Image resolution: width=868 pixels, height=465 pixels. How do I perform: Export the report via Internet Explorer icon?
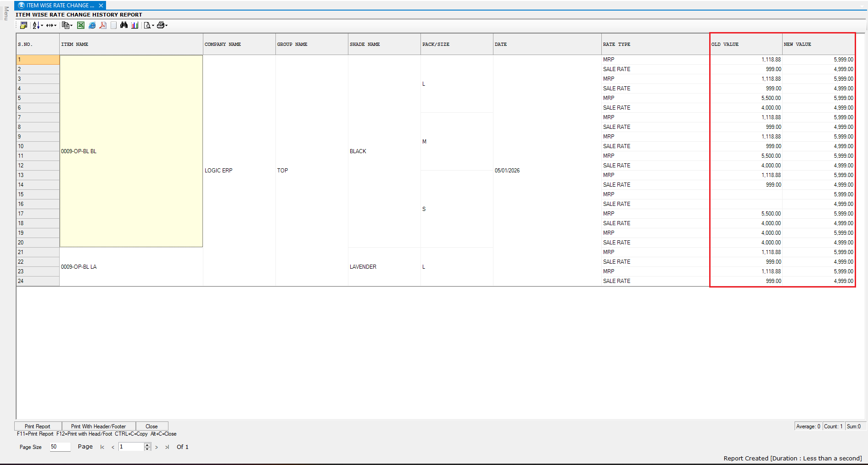(x=92, y=25)
